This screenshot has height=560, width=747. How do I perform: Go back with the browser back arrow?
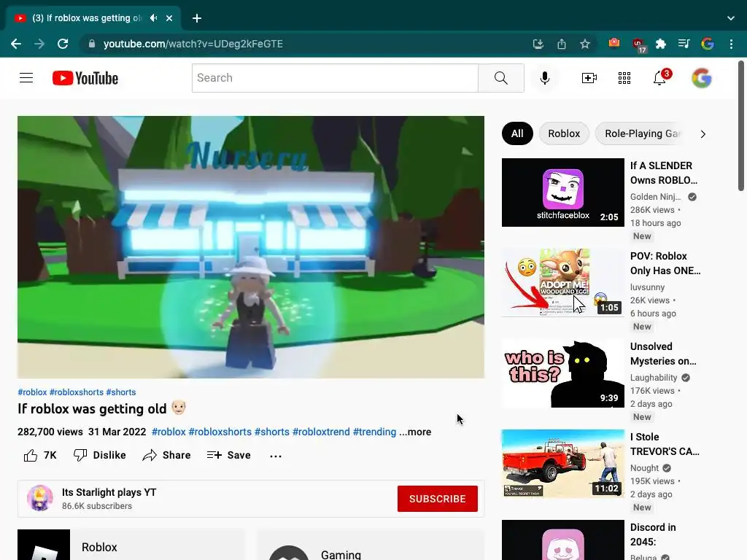(x=16, y=44)
